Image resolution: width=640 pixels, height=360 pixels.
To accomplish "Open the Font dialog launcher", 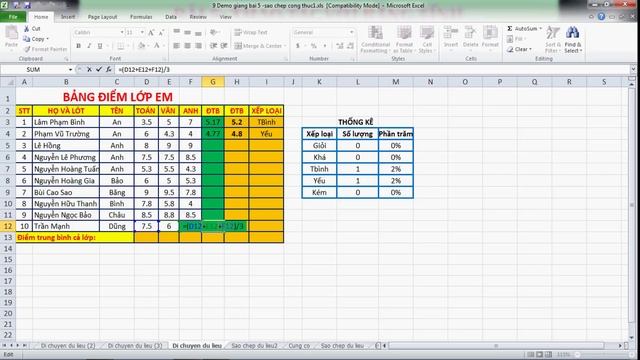I will pos(165,59).
